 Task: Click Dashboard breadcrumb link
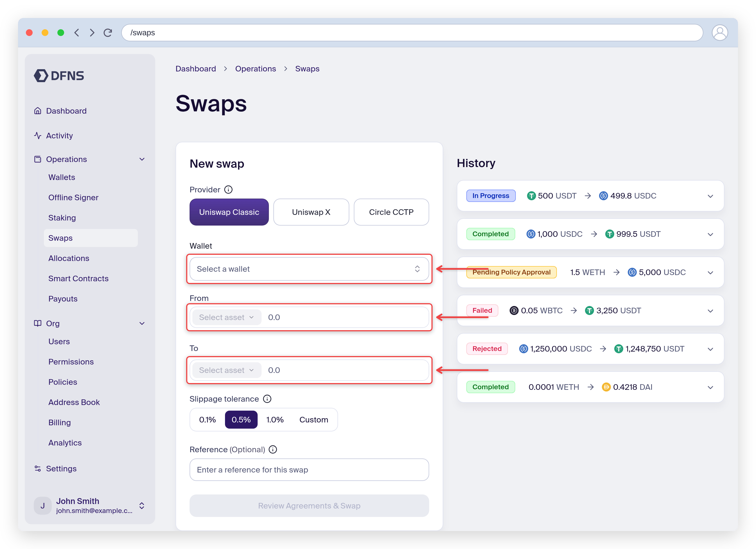click(196, 69)
